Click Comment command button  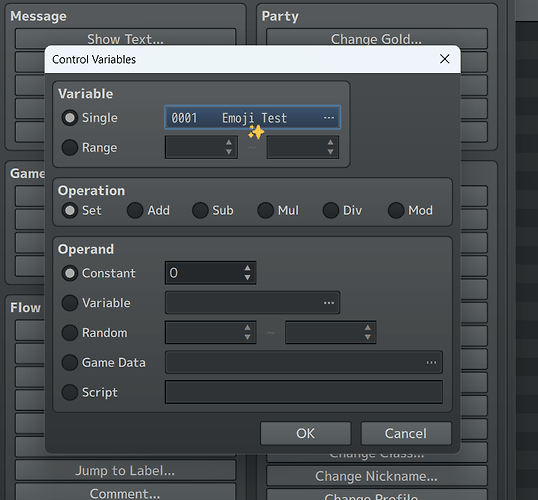[x=126, y=492]
